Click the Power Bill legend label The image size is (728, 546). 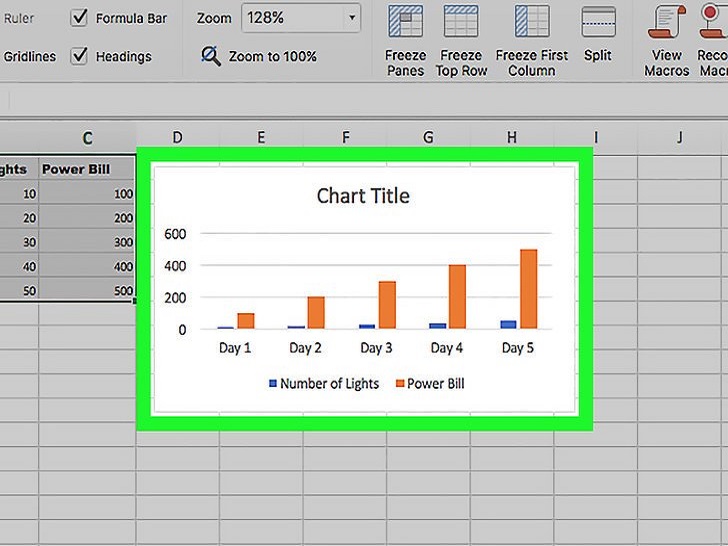tap(436, 384)
